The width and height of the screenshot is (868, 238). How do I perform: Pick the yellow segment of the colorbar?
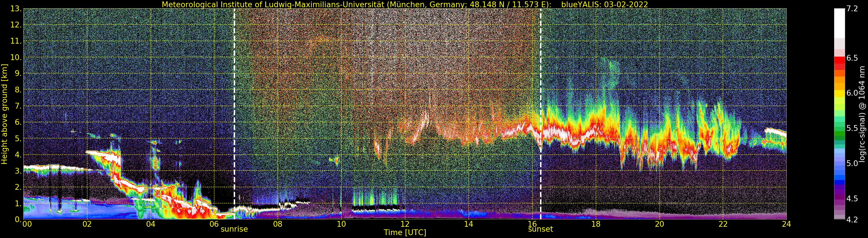[x=839, y=93]
